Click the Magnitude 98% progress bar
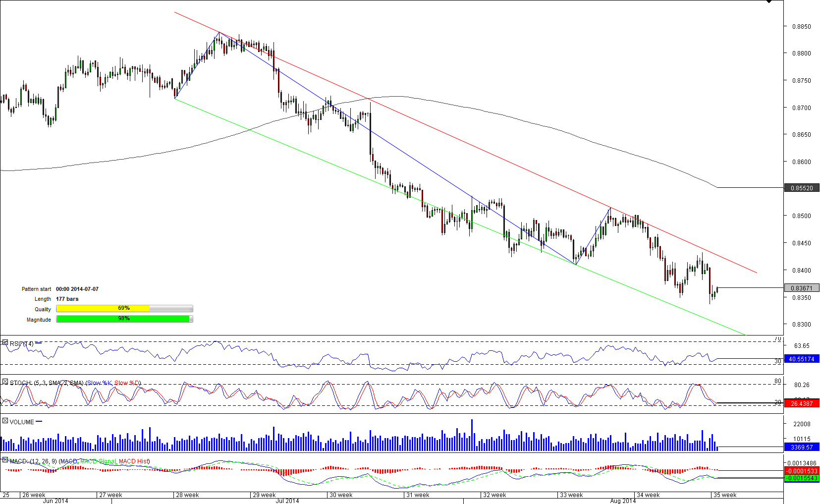The image size is (820, 504). click(x=124, y=319)
